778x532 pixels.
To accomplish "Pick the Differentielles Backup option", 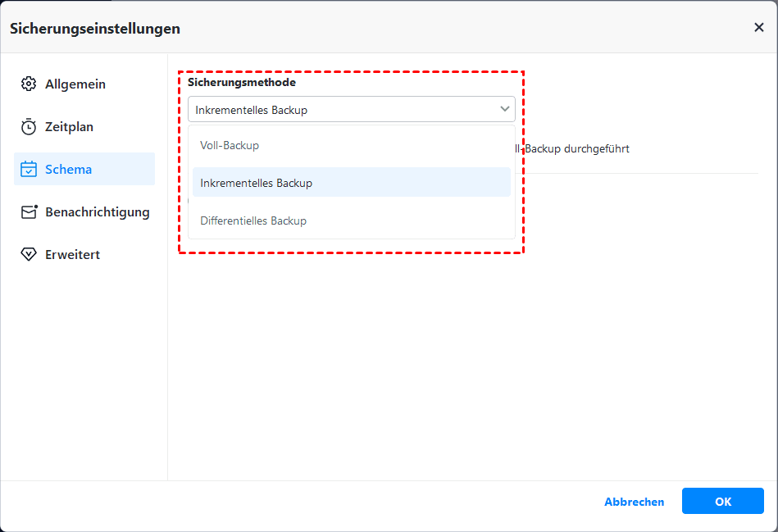I will click(253, 221).
